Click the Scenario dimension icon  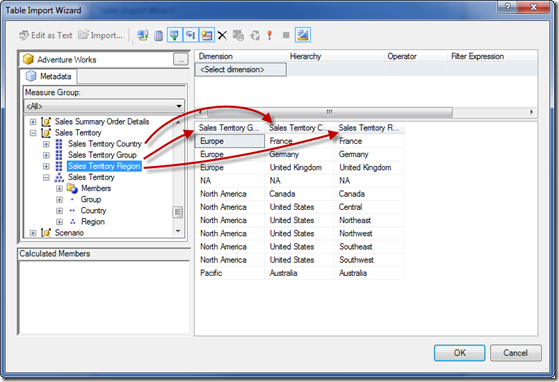[x=46, y=233]
